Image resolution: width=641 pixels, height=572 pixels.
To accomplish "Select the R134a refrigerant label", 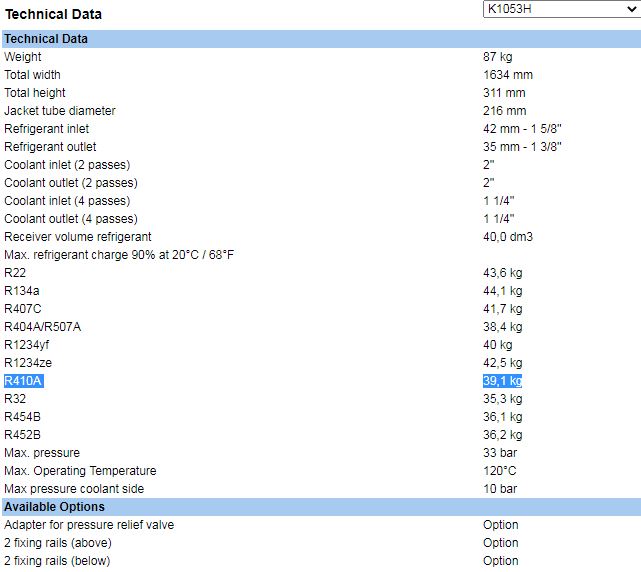I will pos(21,291).
